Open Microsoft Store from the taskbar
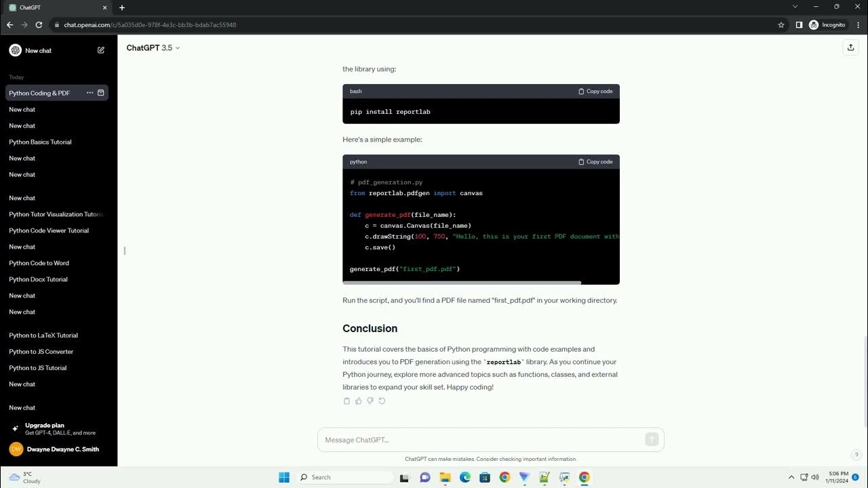 pos(485,477)
